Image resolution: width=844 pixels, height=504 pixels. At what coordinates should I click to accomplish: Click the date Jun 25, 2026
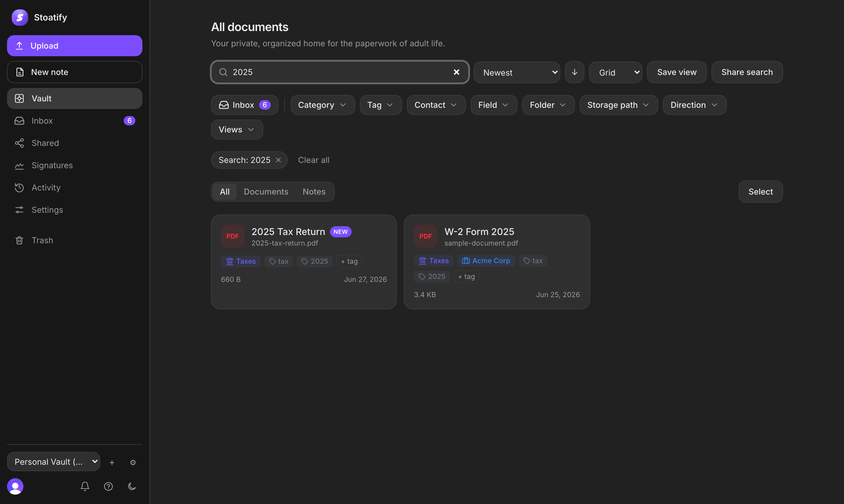[x=558, y=294]
